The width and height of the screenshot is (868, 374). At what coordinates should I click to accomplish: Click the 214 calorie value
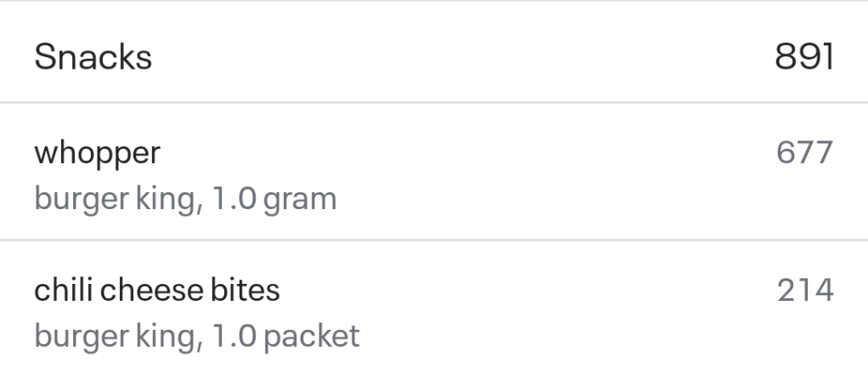tap(805, 291)
